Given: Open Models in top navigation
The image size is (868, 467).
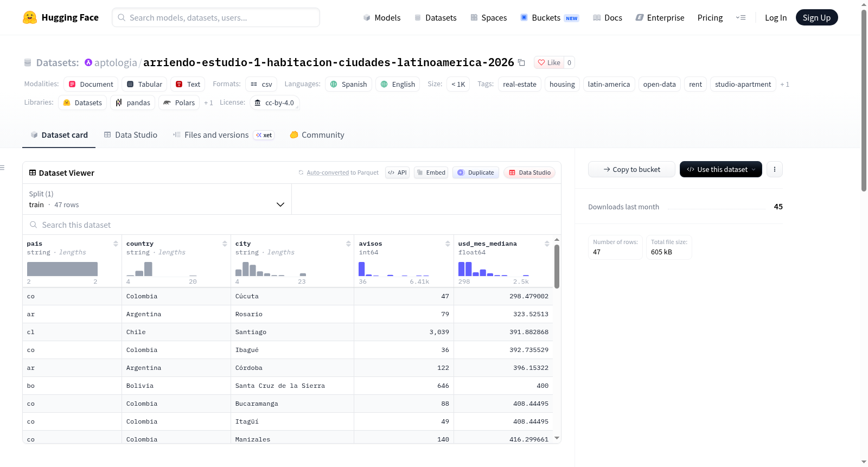Looking at the screenshot, I should (x=382, y=17).
